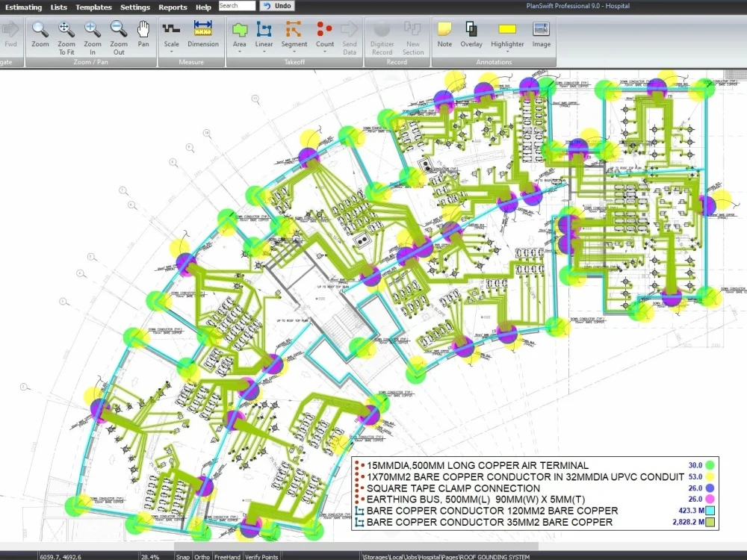
Task: Select 'BARE COPPER CONDUCTOR 120MM2 BARE COPPER' row
Action: [x=492, y=511]
